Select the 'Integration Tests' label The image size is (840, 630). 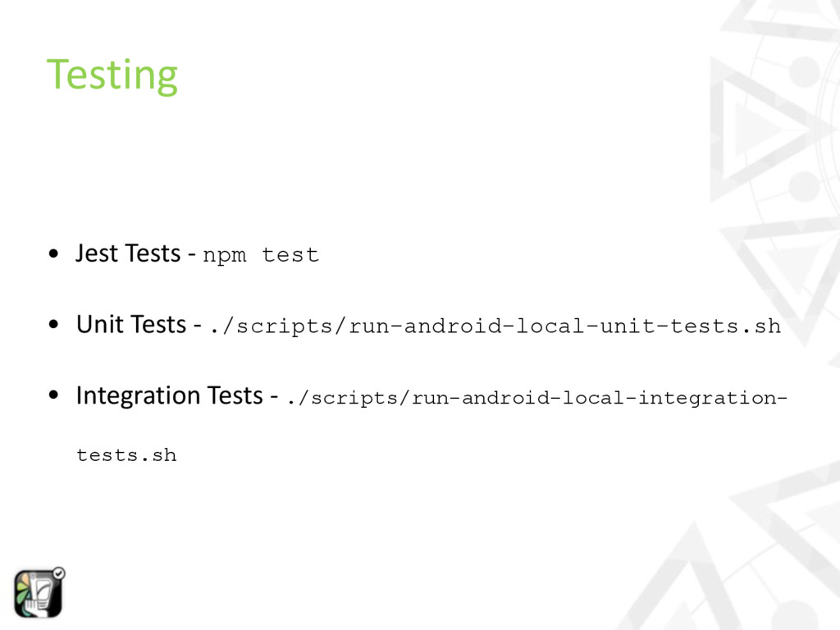pyautogui.click(x=169, y=396)
